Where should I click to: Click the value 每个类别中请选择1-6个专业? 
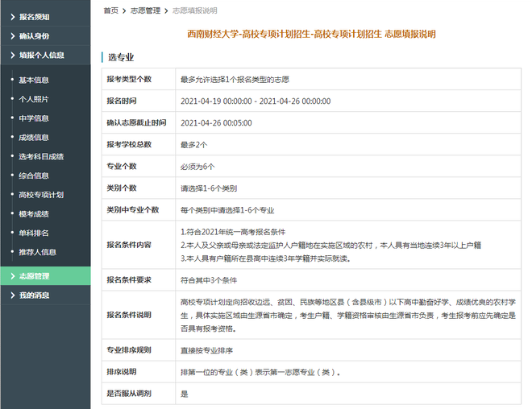[227, 210]
